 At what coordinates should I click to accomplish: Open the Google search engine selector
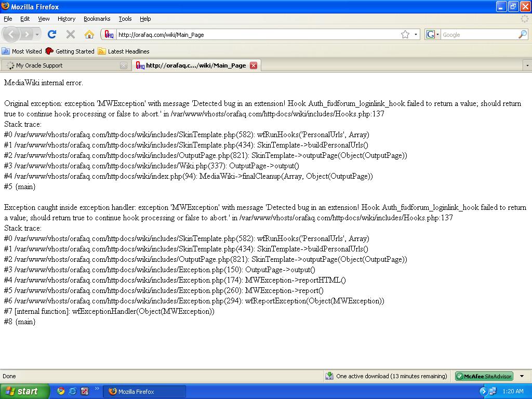pyautogui.click(x=433, y=35)
